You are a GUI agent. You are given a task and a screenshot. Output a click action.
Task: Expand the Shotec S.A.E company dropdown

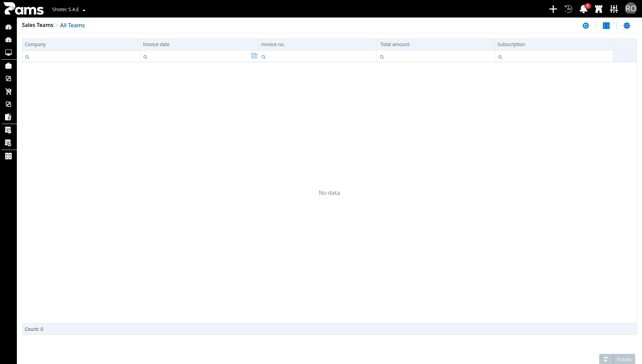tap(69, 9)
